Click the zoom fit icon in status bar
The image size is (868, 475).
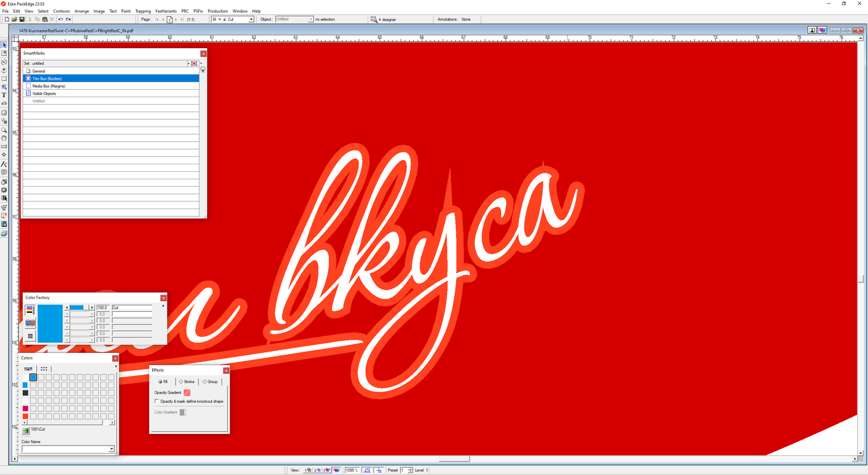367,470
